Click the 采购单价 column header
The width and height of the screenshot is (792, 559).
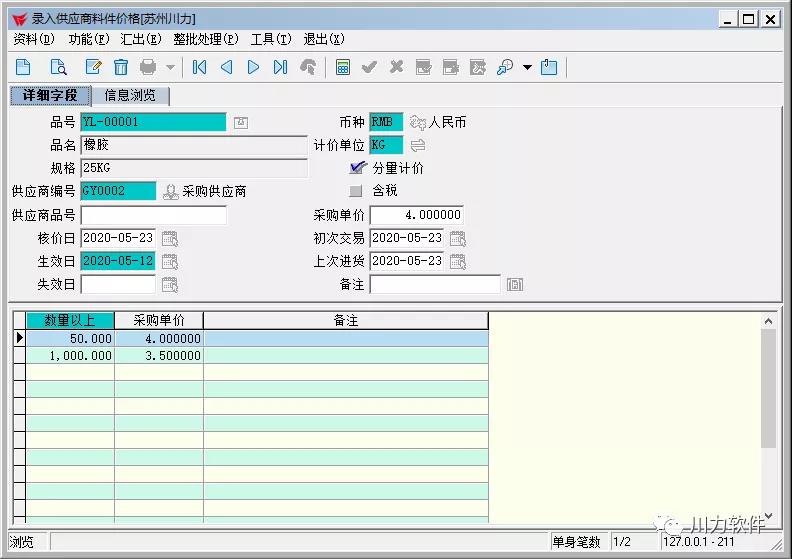tap(159, 321)
